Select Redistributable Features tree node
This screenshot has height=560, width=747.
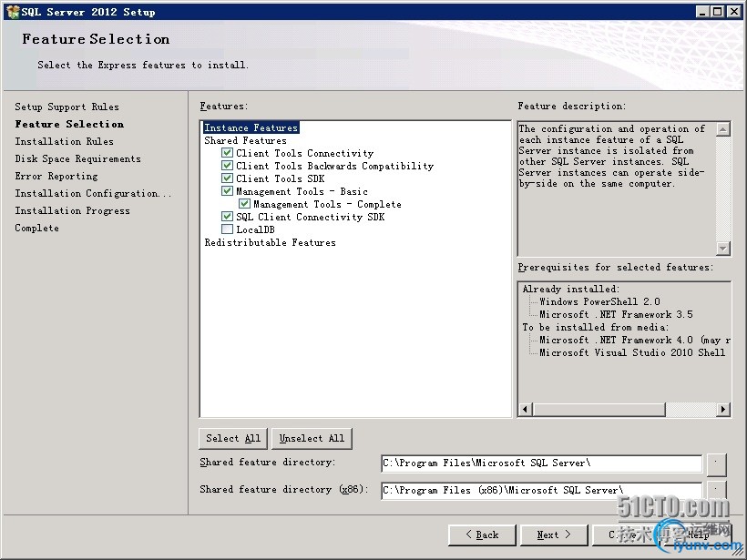(271, 242)
